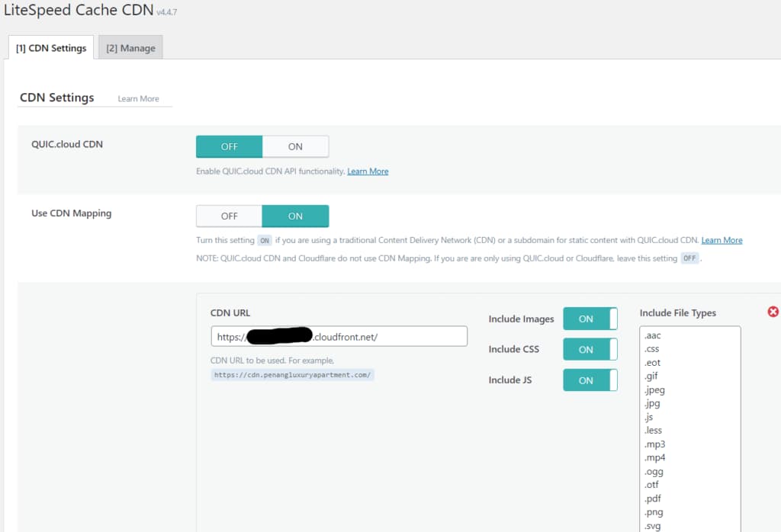Screen dimensions: 781x532
Task: Click the inline ON code badge in description
Action: point(265,240)
